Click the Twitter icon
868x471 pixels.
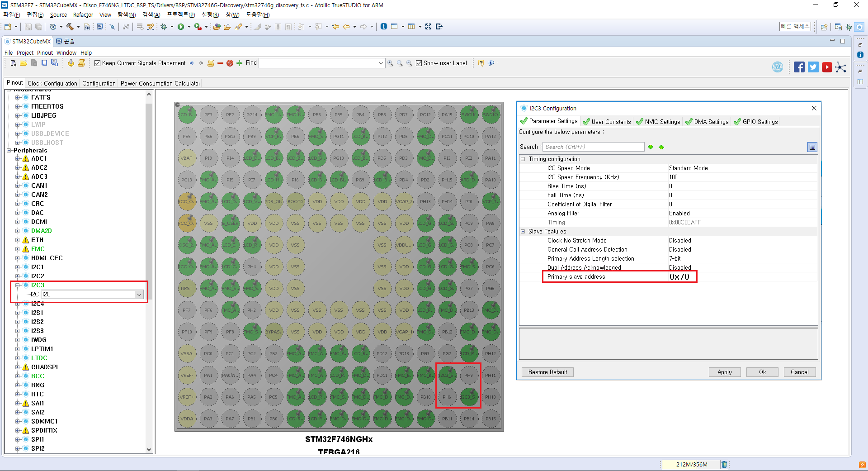click(x=813, y=67)
